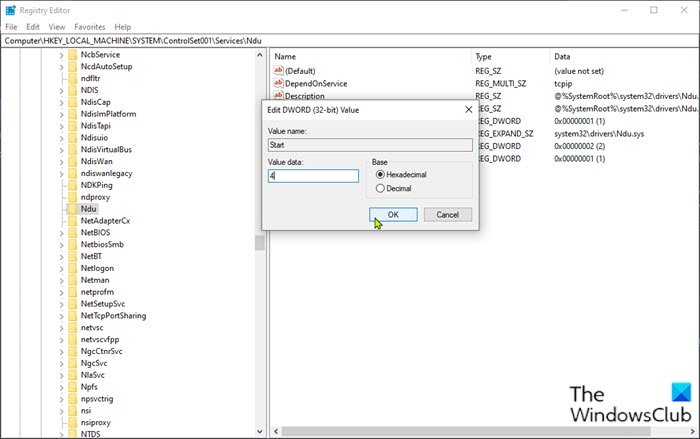Click the Description value icon
This screenshot has width=700, height=439.
coord(278,95)
